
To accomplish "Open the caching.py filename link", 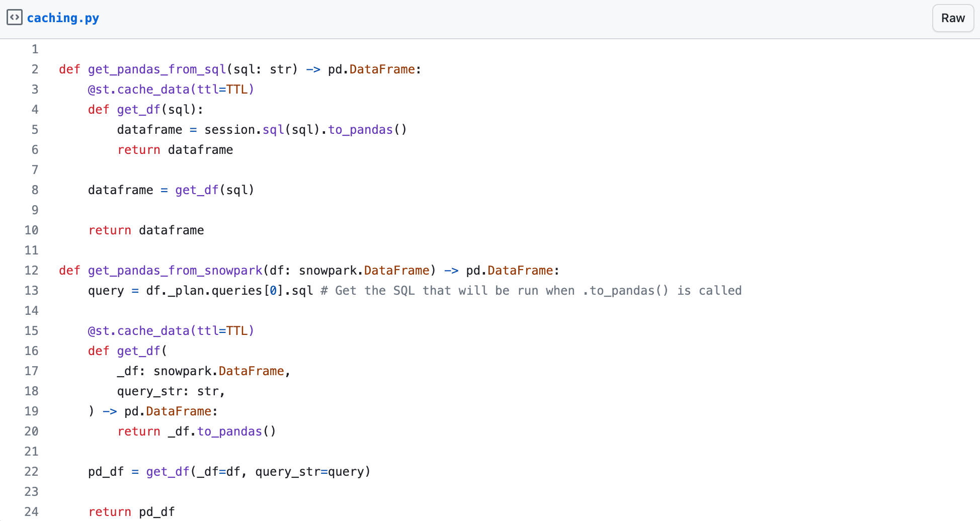I will (x=63, y=18).
